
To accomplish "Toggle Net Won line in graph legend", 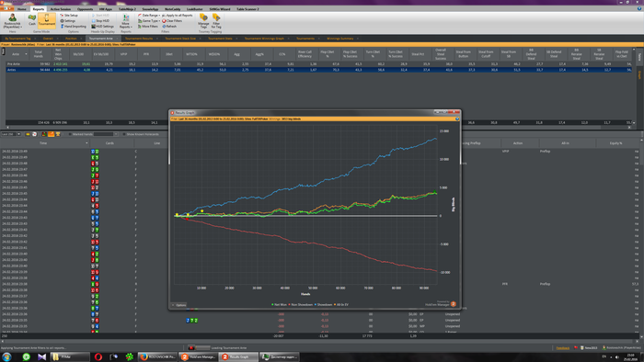I will [280, 305].
